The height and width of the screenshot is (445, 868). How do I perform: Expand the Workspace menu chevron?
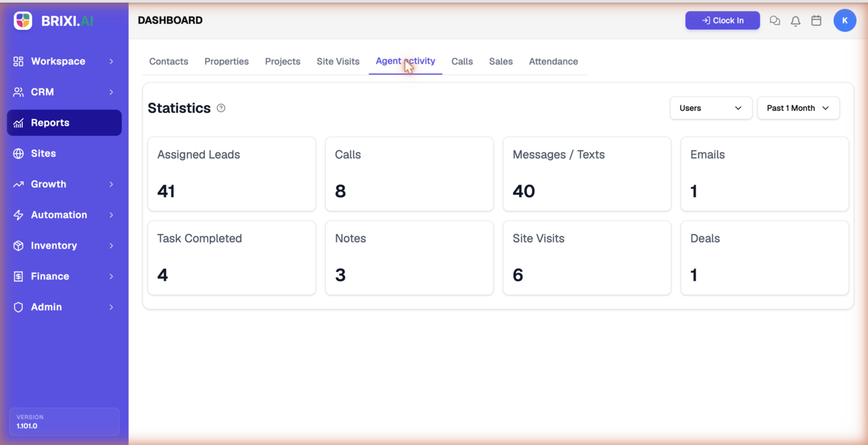pos(112,61)
